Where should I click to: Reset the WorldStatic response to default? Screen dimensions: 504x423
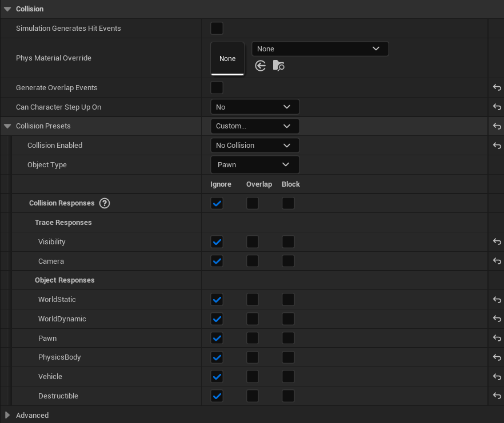click(497, 299)
